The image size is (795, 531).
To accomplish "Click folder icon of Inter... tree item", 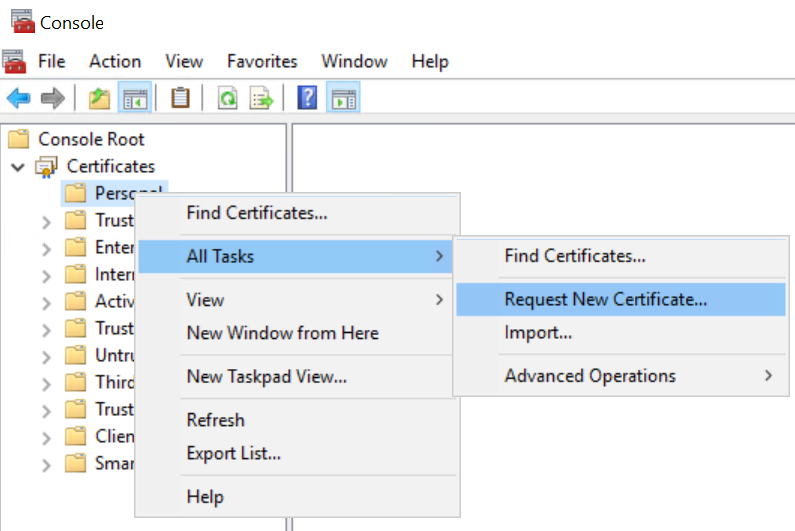I will tap(76, 274).
